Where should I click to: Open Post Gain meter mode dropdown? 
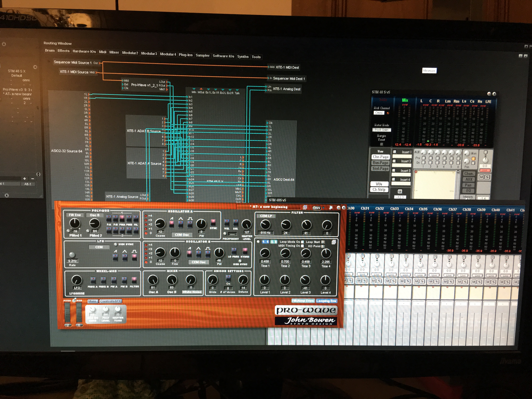381,130
